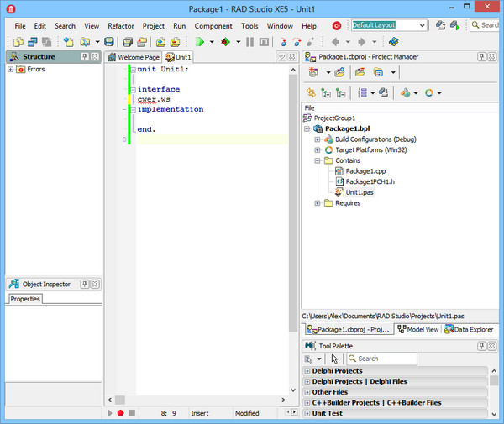This screenshot has height=424, width=504.
Task: Toggle pin on Object Inspector panel
Action: [85, 284]
